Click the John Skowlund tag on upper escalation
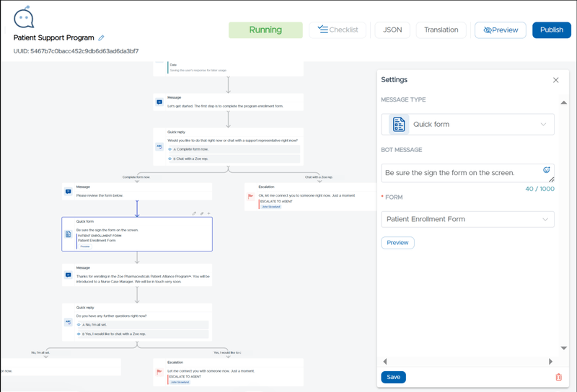The height and width of the screenshot is (392, 577). pyautogui.click(x=271, y=207)
